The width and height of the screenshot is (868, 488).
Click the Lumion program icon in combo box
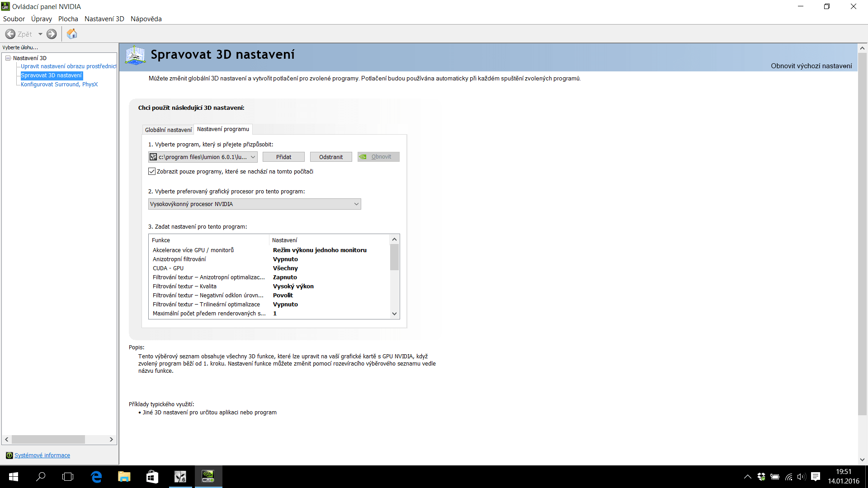click(x=153, y=157)
